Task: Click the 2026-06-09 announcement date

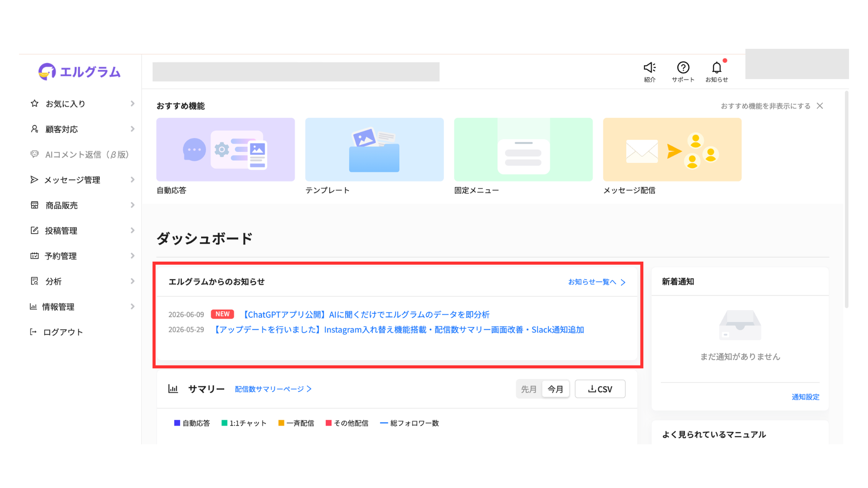Action: point(186,314)
